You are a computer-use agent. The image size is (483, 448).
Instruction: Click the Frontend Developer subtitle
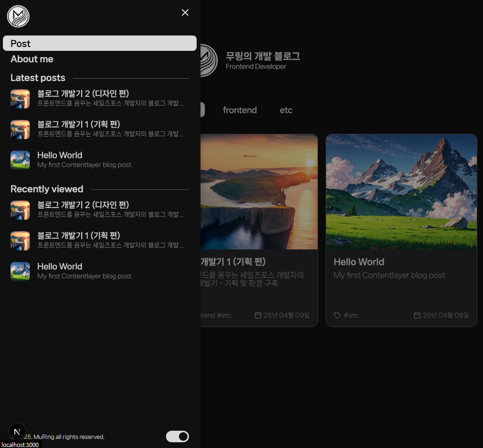pos(256,66)
